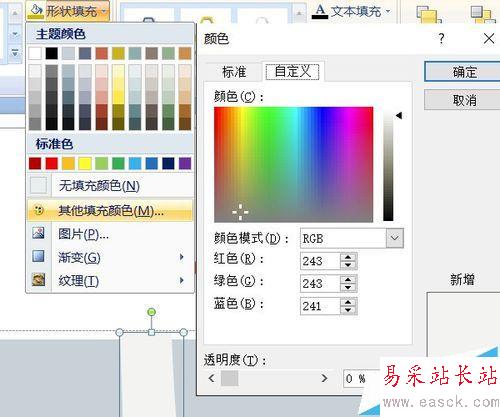Pick the black theme color swatch
The height and width of the screenshot is (417, 500).
(52, 53)
